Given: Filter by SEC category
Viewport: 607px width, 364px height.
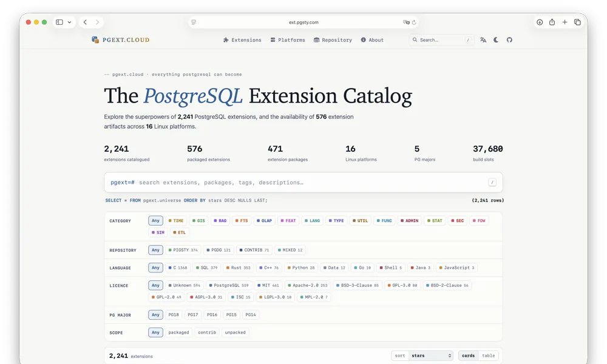Looking at the screenshot, I should (457, 220).
